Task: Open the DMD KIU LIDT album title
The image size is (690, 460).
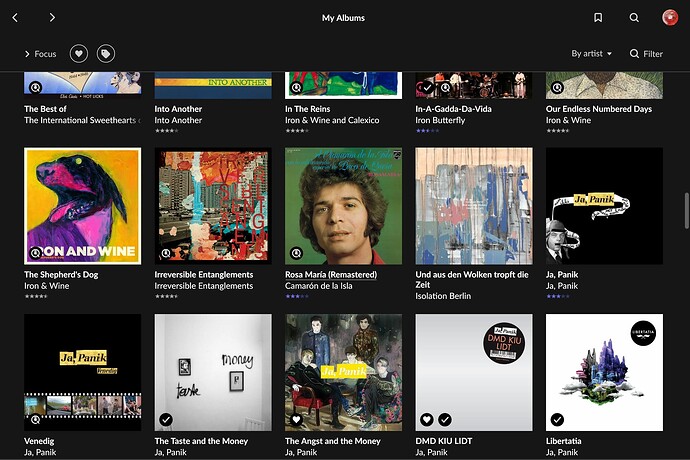Action: coord(444,441)
